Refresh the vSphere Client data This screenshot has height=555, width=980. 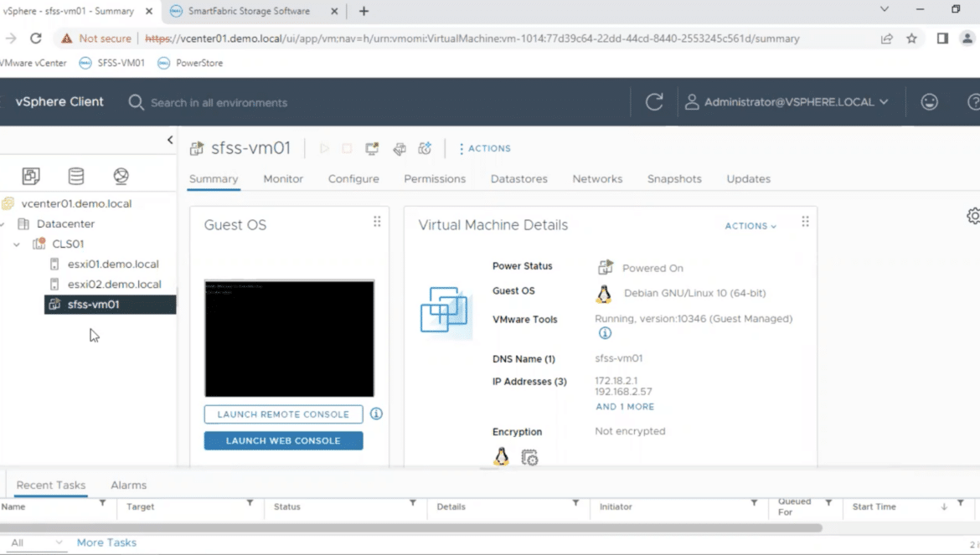(x=654, y=102)
